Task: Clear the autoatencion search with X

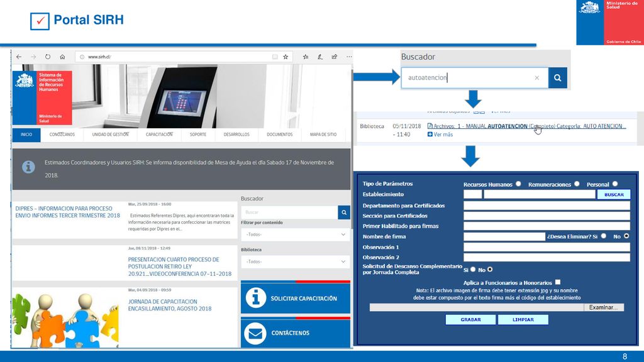Action: pyautogui.click(x=537, y=77)
